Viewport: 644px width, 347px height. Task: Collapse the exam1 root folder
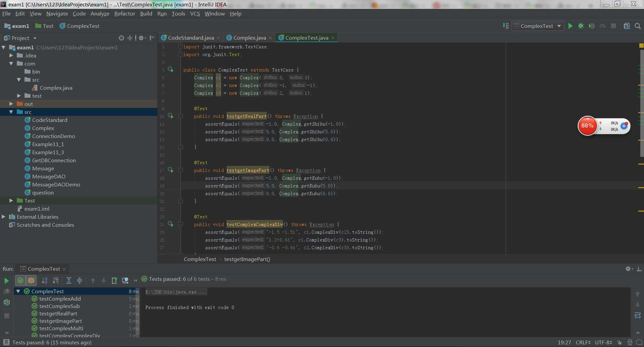point(4,47)
